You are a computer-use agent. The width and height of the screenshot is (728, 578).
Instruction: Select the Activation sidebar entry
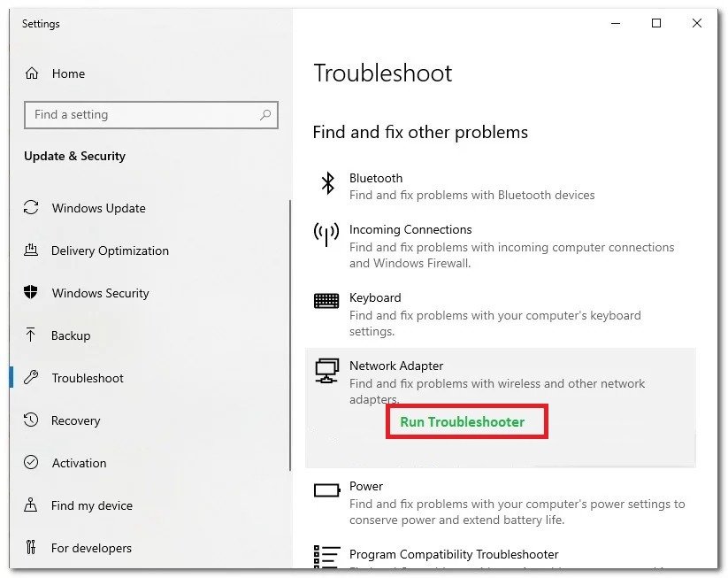pos(78,463)
